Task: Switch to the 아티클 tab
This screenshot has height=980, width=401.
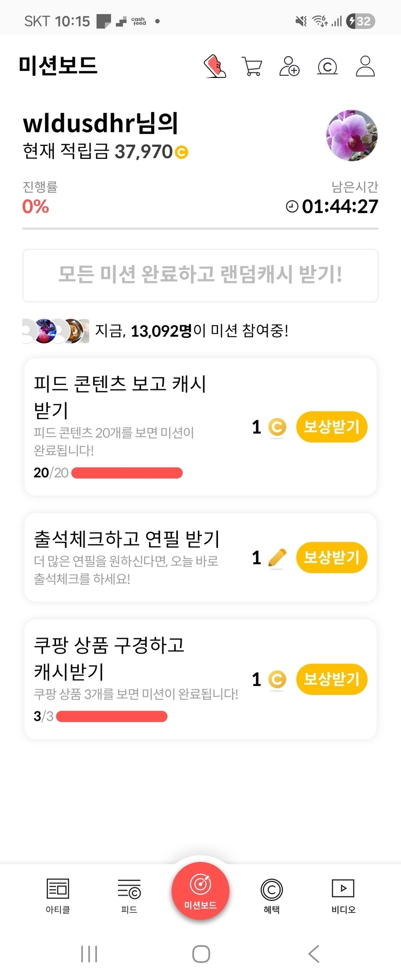Action: pos(58,895)
